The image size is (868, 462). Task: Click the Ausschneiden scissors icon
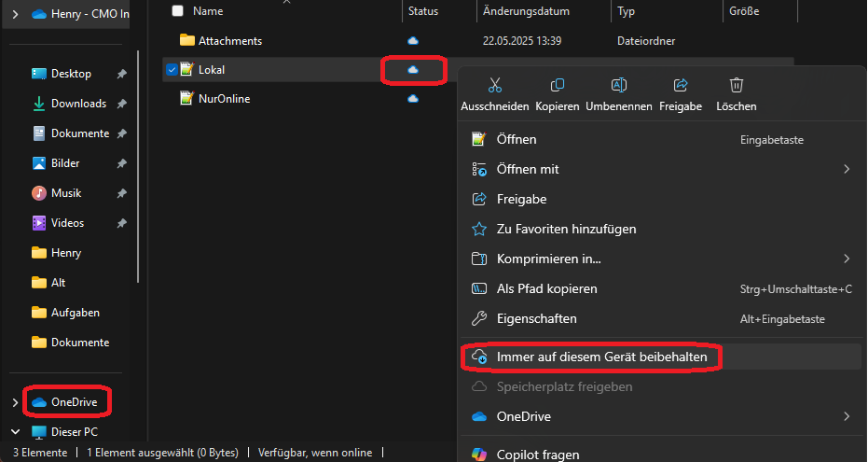(495, 85)
